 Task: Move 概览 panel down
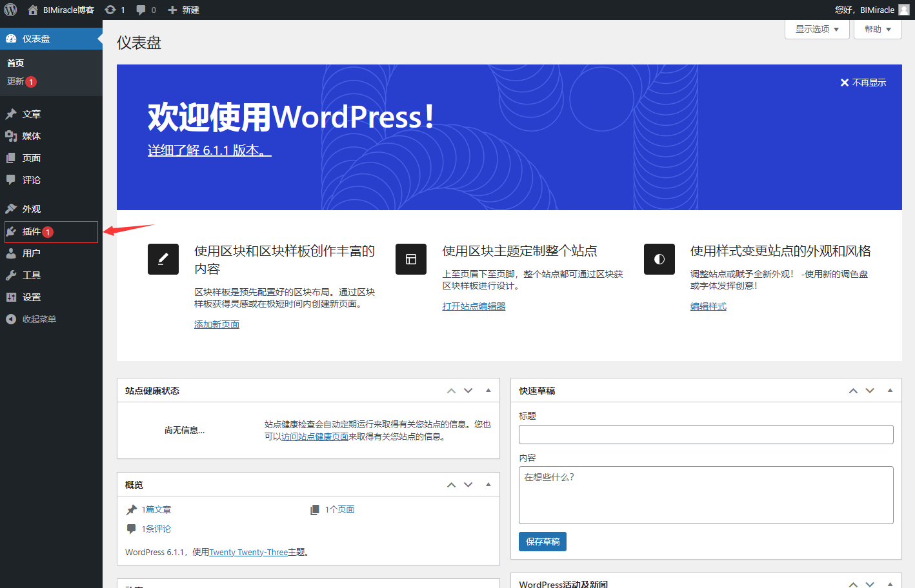(468, 485)
